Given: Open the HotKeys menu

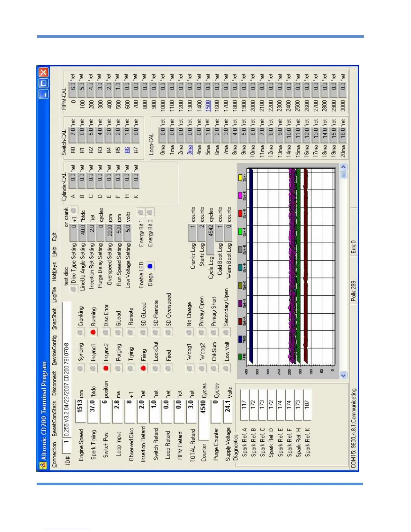Looking at the screenshot, I should point(54,272).
